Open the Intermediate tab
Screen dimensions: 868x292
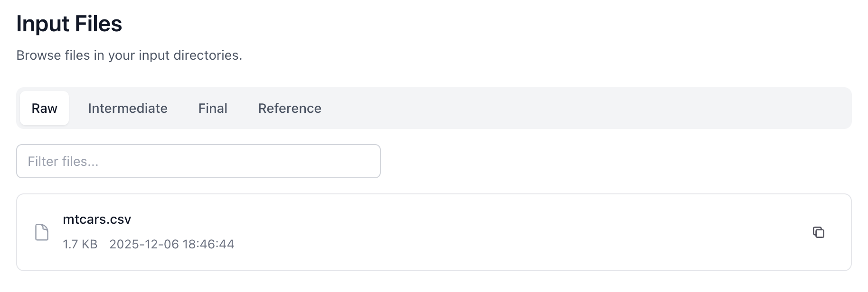(128, 108)
